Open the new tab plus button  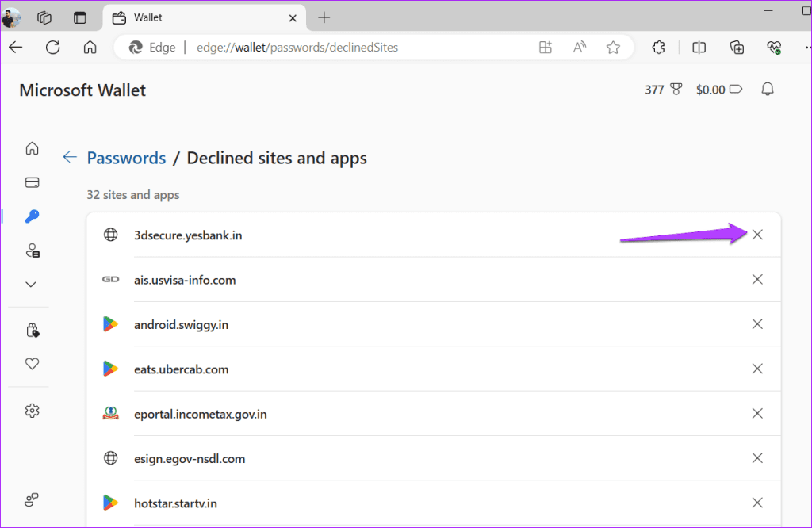coord(324,17)
